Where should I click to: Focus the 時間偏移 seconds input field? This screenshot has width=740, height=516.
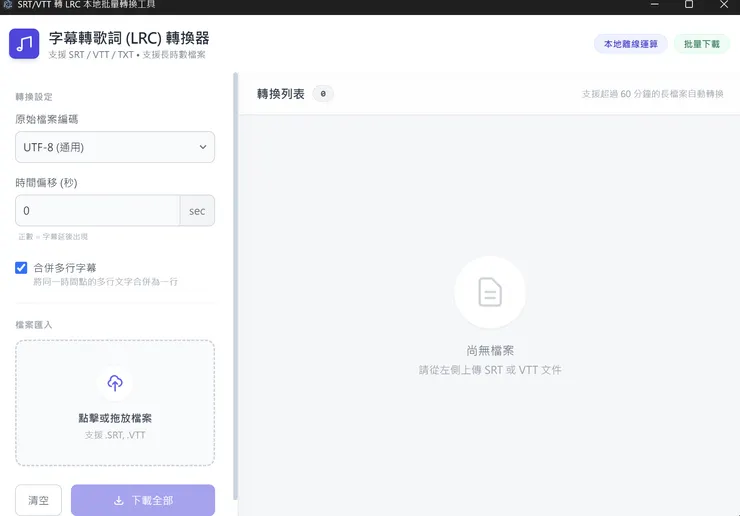[97, 211]
